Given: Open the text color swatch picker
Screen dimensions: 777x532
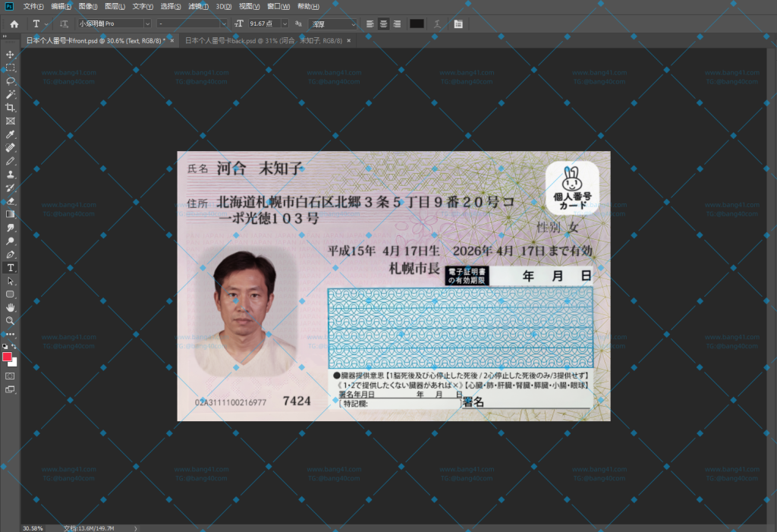Looking at the screenshot, I should (416, 24).
